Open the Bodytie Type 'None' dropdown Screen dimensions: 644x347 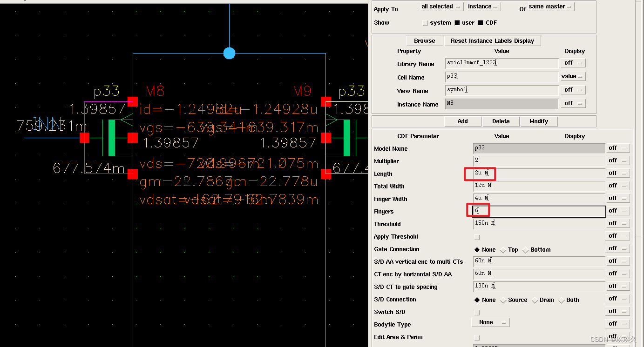[x=491, y=322]
